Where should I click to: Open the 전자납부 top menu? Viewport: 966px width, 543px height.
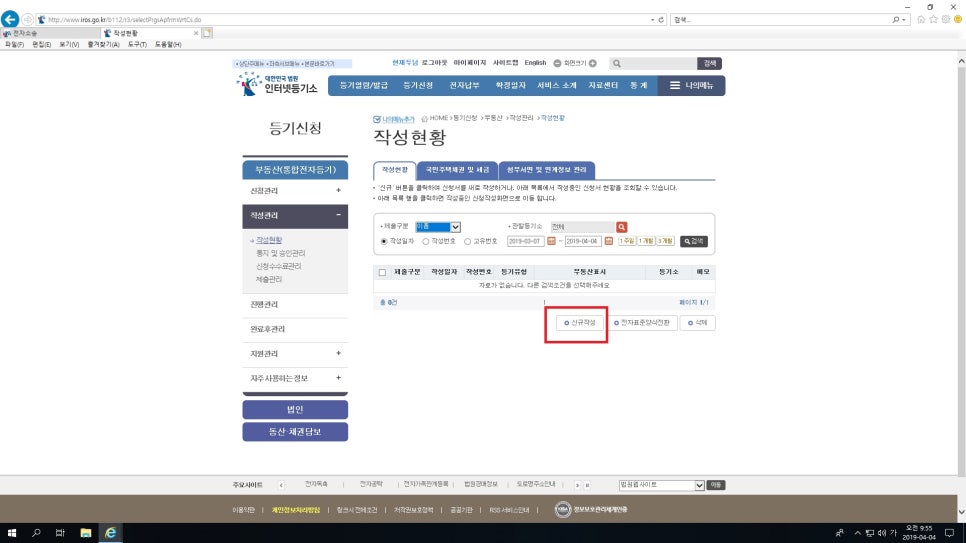(x=465, y=86)
